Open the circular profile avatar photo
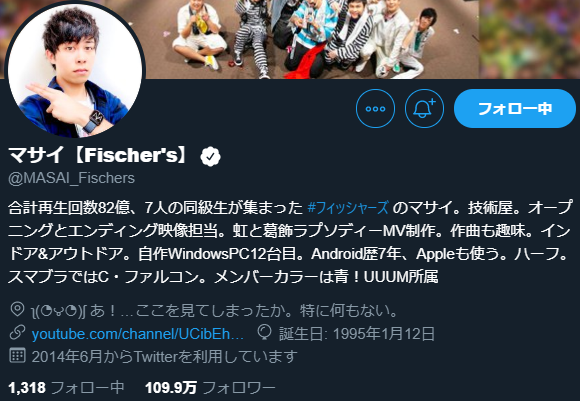 tap(75, 70)
